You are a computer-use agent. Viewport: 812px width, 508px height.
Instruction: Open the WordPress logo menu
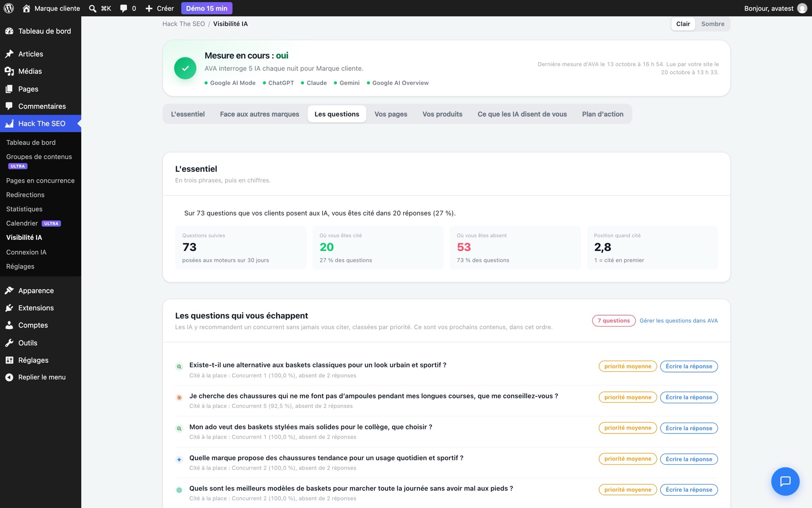click(x=9, y=8)
